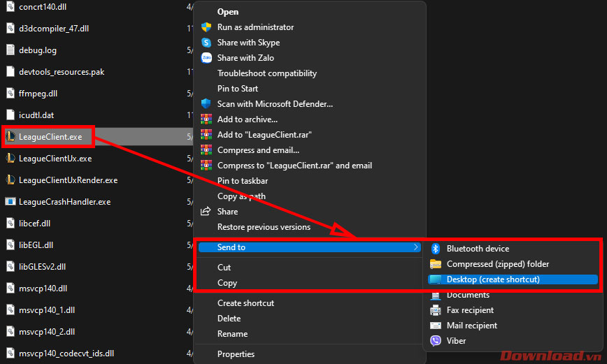This screenshot has height=364, width=607.
Task: Click Rename in the context menu
Action: 232,334
